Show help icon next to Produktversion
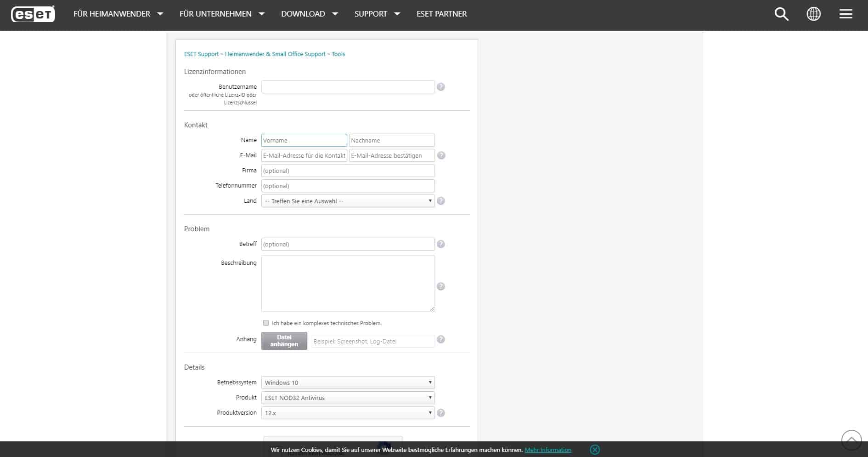The image size is (868, 457). [x=440, y=413]
